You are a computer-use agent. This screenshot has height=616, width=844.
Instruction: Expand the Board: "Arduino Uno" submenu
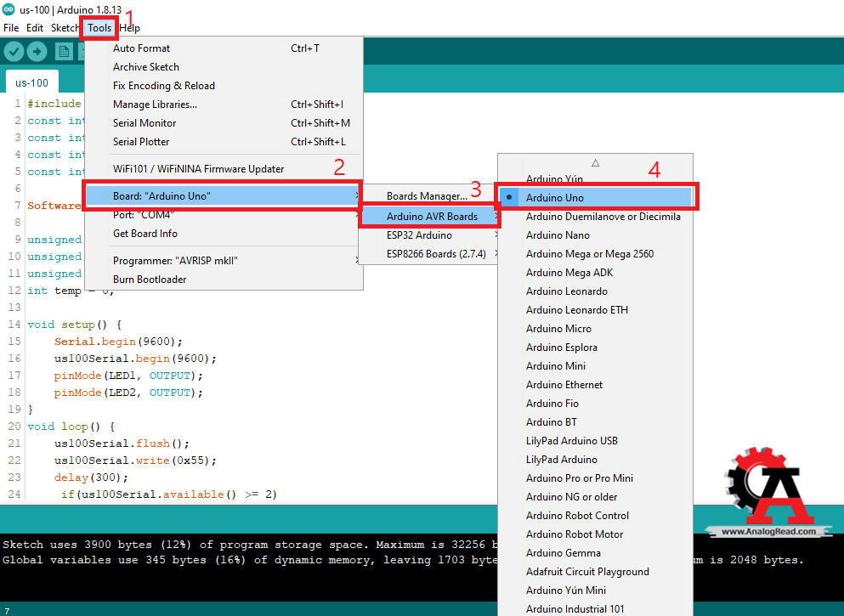pyautogui.click(x=224, y=195)
